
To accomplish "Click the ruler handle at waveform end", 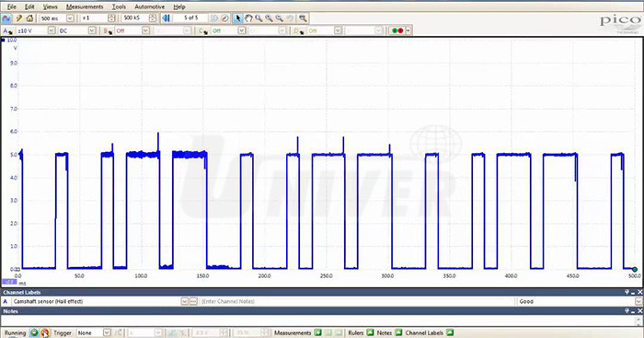I will point(635,269).
